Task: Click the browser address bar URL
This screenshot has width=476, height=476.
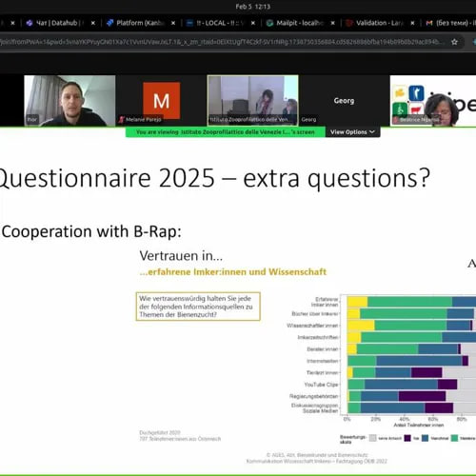Action: click(222, 42)
